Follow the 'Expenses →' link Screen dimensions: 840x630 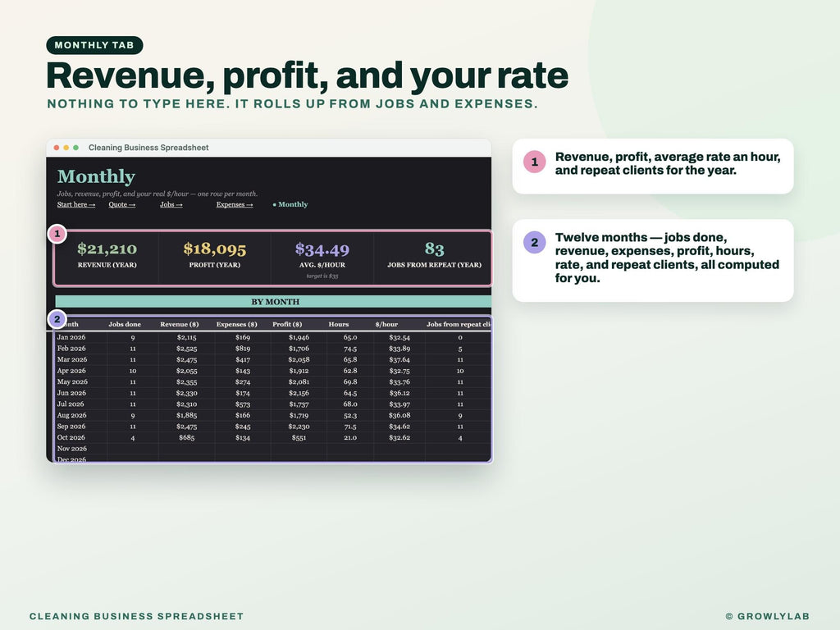(235, 204)
